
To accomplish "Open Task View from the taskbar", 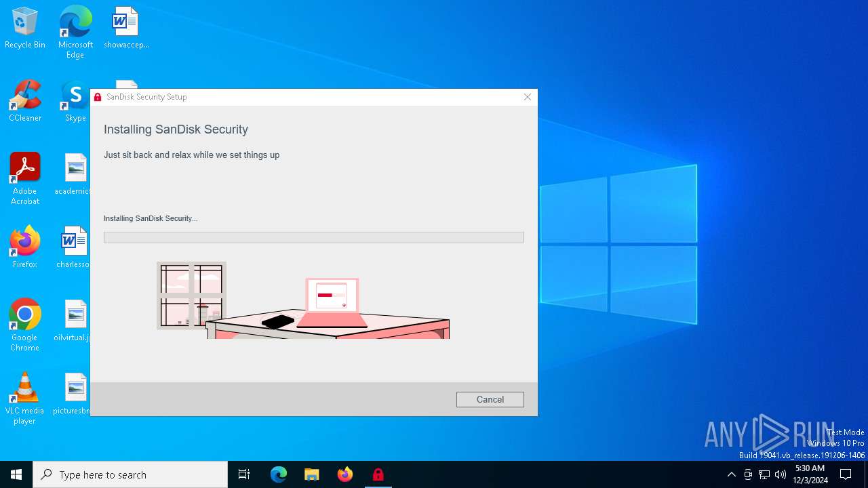I will point(244,474).
